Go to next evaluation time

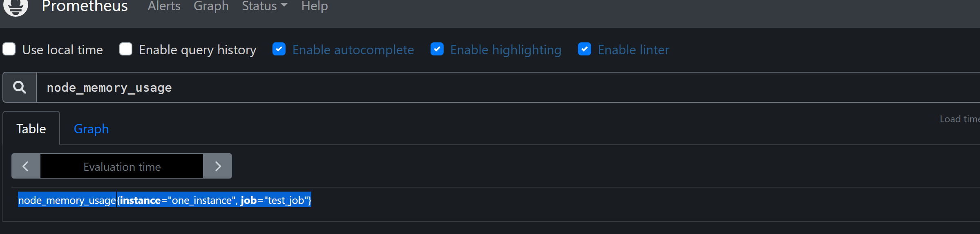pos(218,166)
